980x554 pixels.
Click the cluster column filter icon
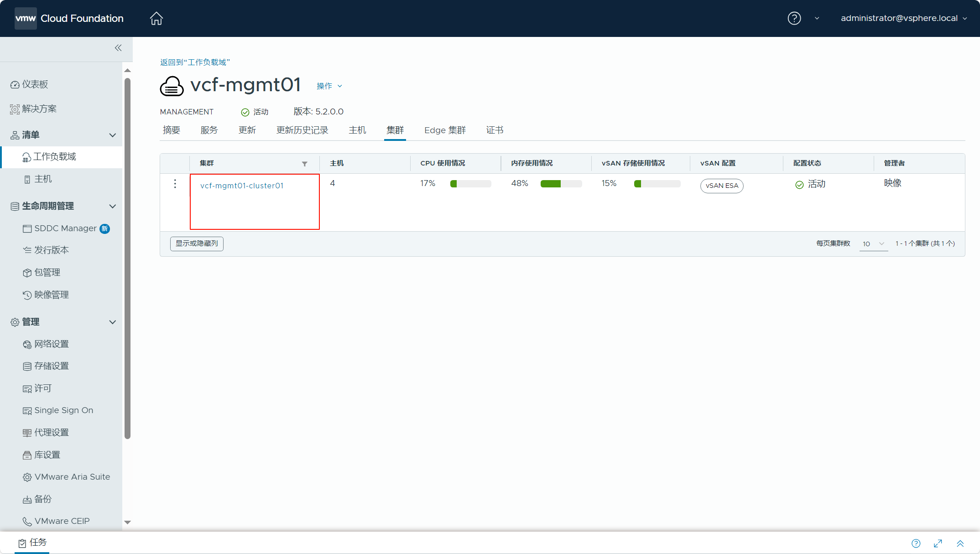coord(304,164)
